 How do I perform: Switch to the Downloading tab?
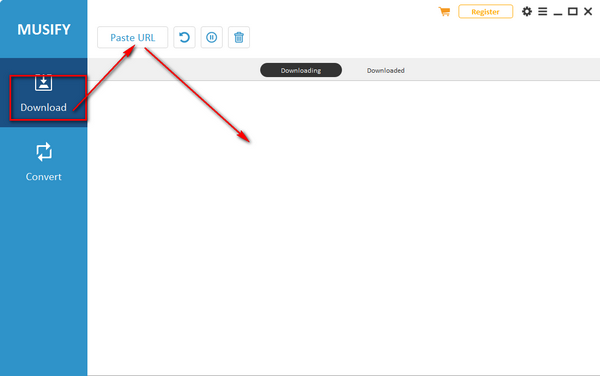[301, 70]
